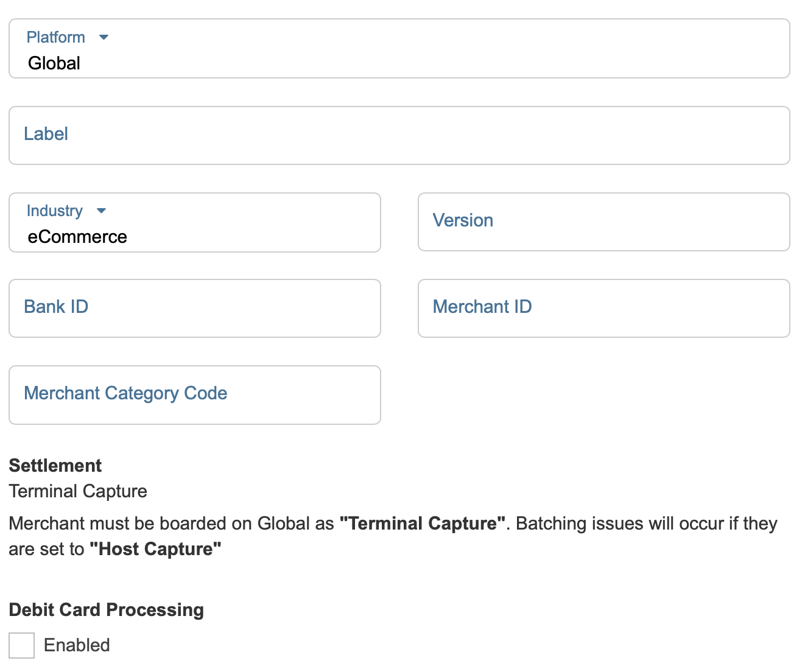Tick the Debit Card Processing Enabled checkbox
805x672 pixels.
tap(22, 645)
